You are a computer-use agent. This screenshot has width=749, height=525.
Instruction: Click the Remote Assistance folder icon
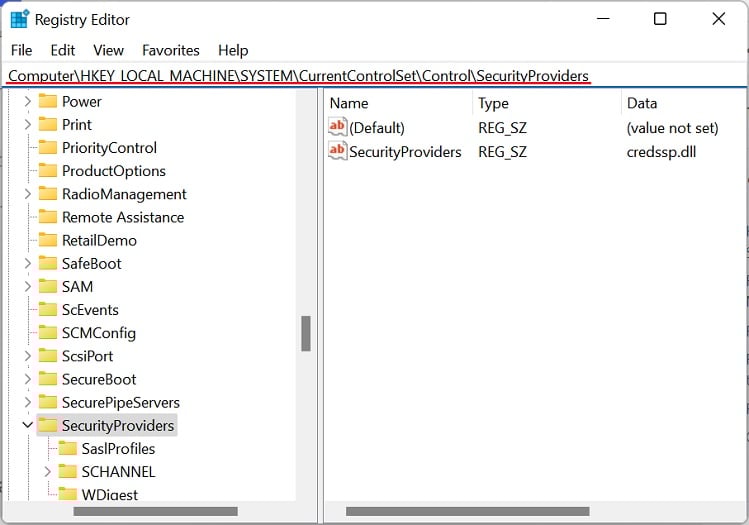tap(47, 217)
